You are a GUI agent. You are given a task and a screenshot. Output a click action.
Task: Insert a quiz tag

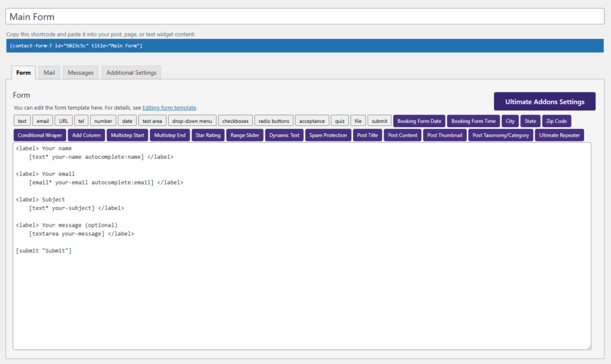coord(340,121)
